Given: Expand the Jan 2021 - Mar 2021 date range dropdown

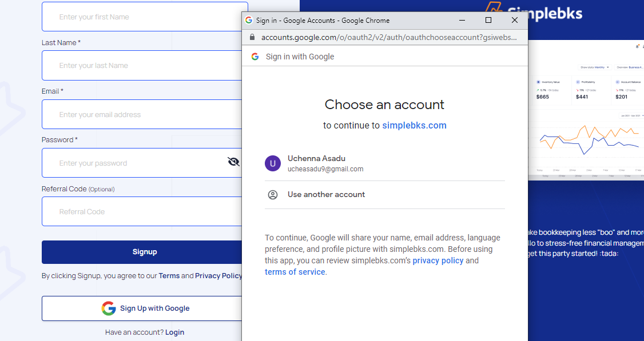Looking at the screenshot, I should tap(630, 116).
